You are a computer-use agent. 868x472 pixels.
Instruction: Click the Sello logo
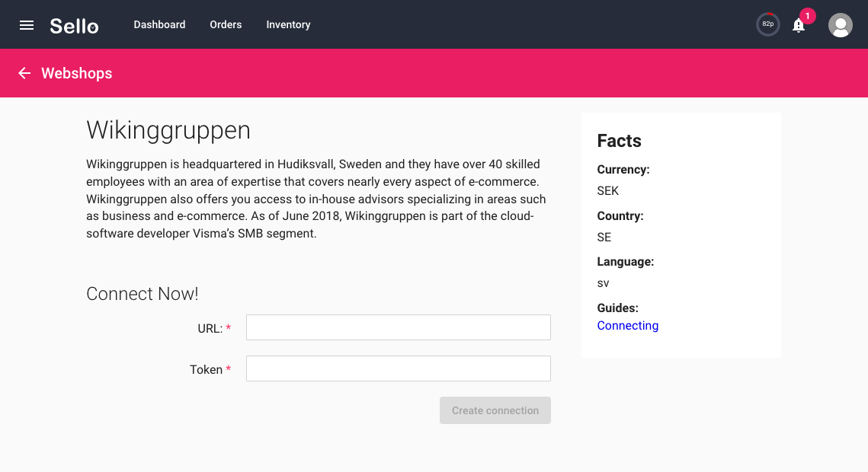(74, 25)
